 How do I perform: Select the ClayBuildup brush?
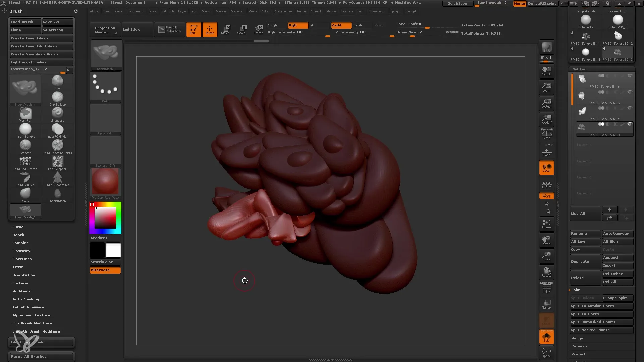pos(58,97)
